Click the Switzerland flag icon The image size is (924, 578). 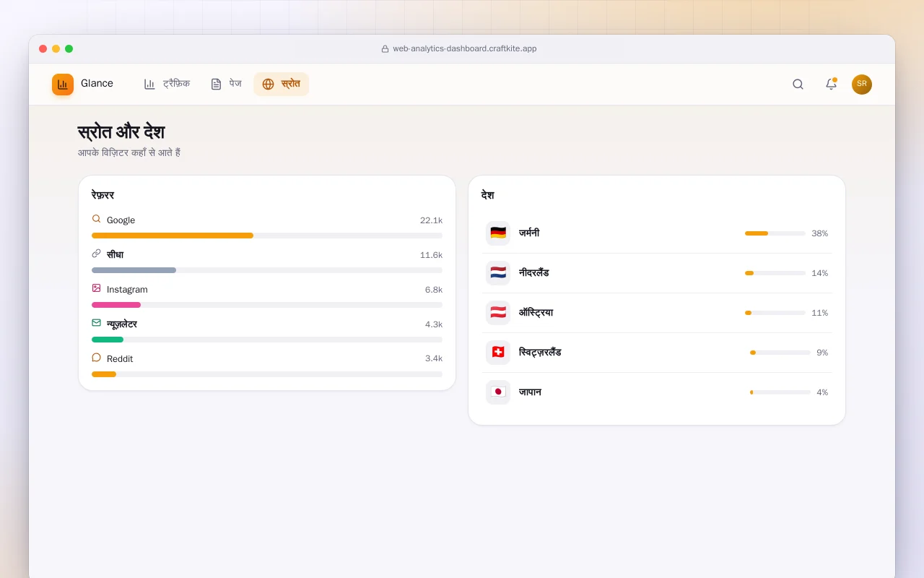[x=498, y=353]
